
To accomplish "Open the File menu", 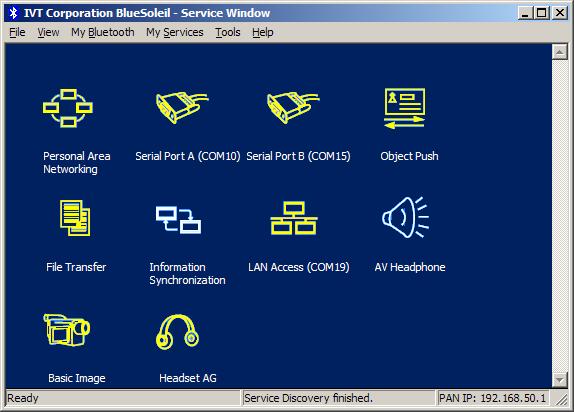I will point(17,32).
